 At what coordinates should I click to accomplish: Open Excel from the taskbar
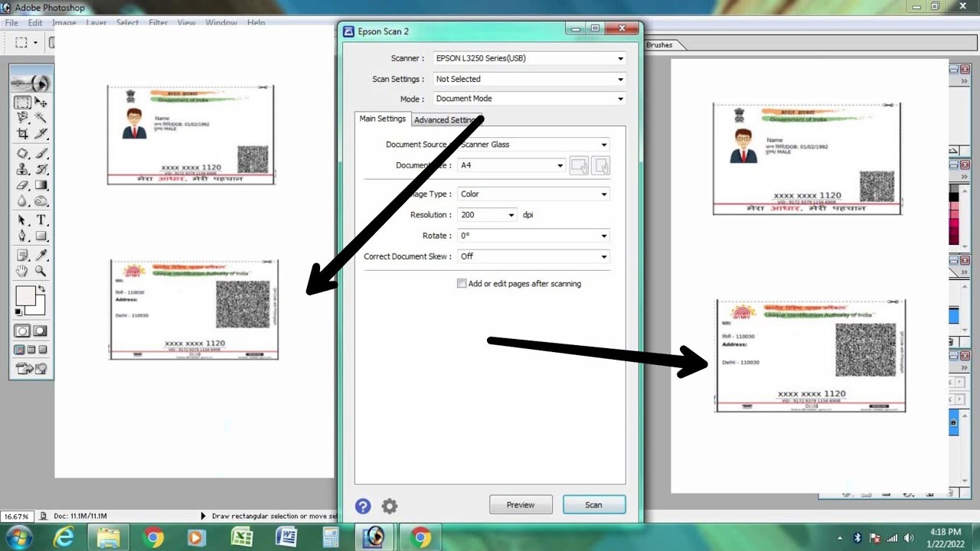[242, 537]
